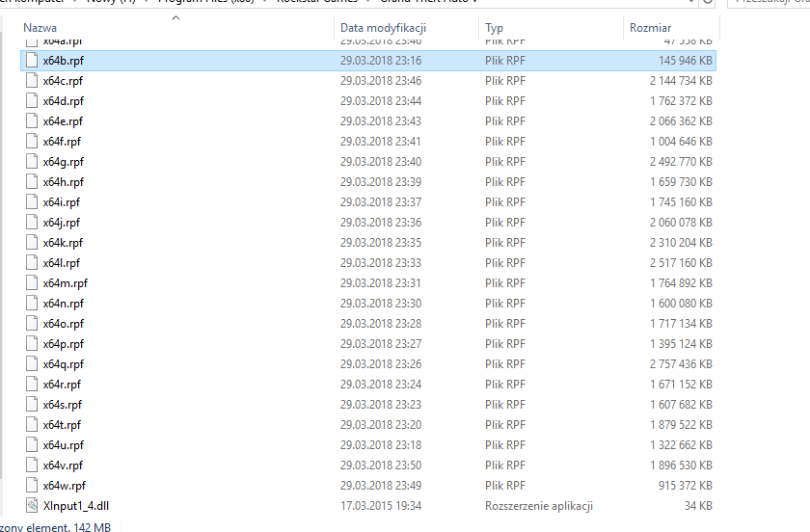This screenshot has width=810, height=532.
Task: Click type Rozszerzenie aplikacji for XInput1_4.dll
Action: (539, 506)
